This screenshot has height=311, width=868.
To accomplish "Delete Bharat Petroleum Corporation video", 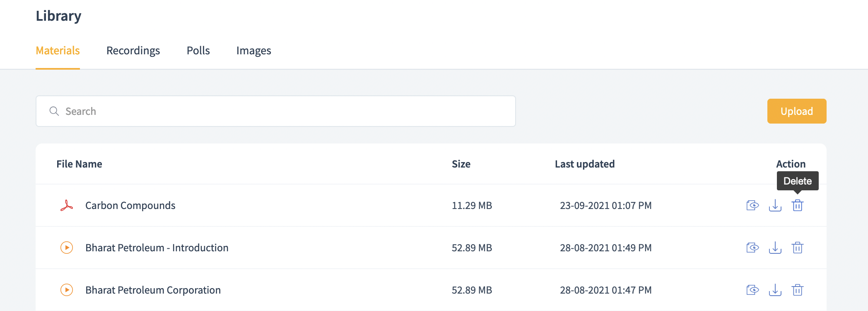I will pyautogui.click(x=797, y=290).
